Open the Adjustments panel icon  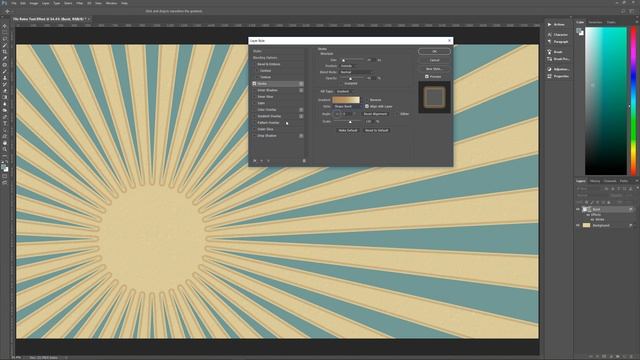click(x=549, y=69)
